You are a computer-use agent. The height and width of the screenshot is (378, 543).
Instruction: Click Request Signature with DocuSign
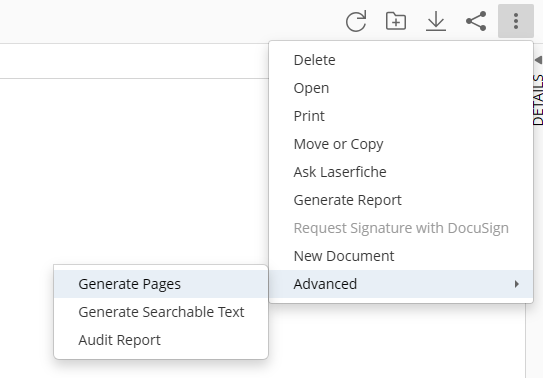pos(401,228)
